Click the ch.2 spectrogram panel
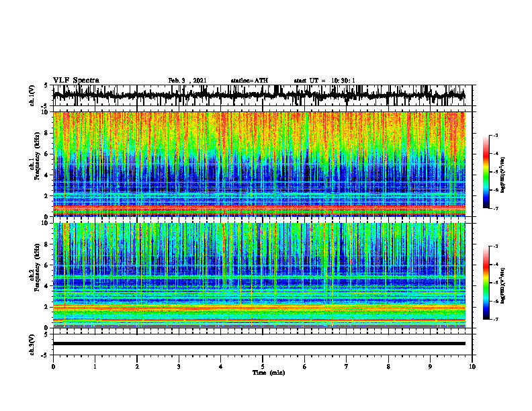Viewport: 532px width, 411px height. [259, 275]
